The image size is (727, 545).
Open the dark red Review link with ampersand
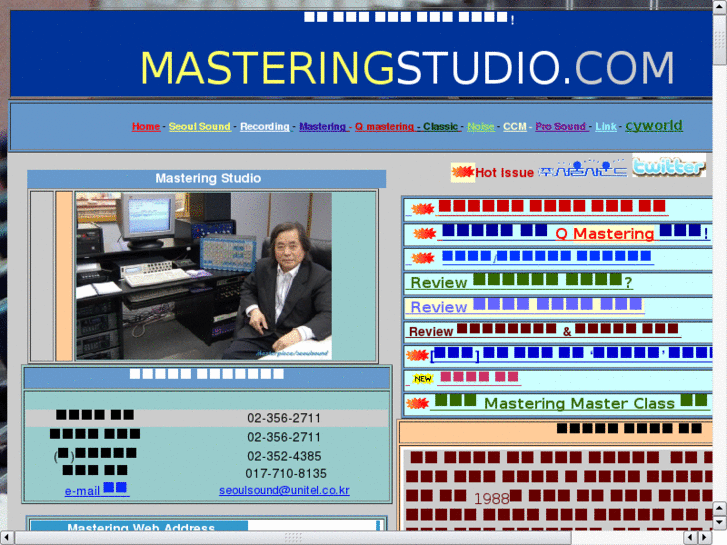(544, 330)
